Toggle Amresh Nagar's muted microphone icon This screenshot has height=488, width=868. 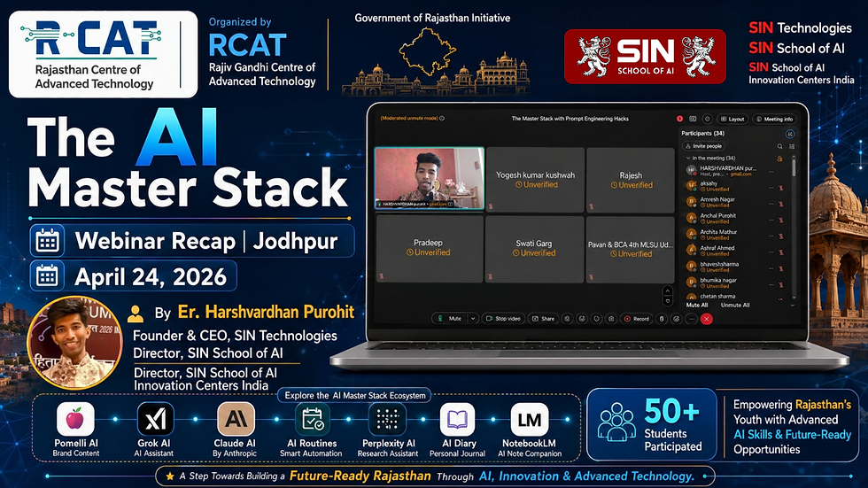point(781,205)
